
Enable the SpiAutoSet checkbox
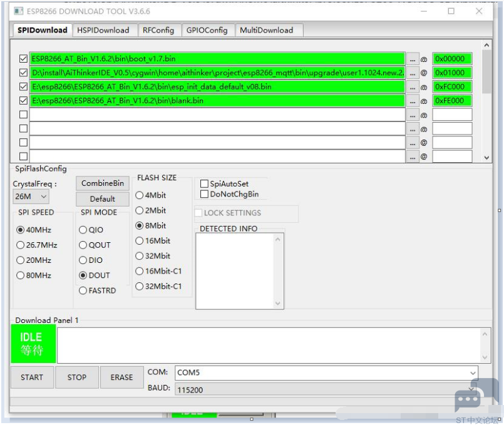(x=204, y=184)
